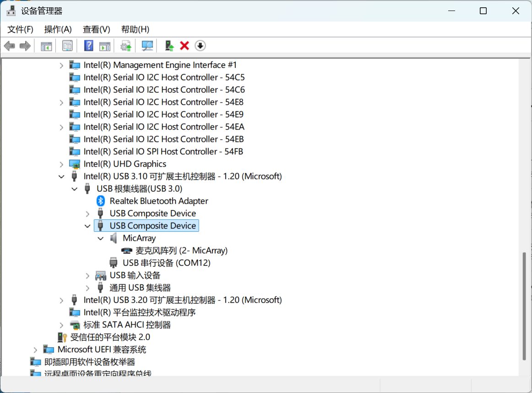Image resolution: width=532 pixels, height=393 pixels.
Task: Update device driver toolbar icon
Action: pyautogui.click(x=126, y=46)
